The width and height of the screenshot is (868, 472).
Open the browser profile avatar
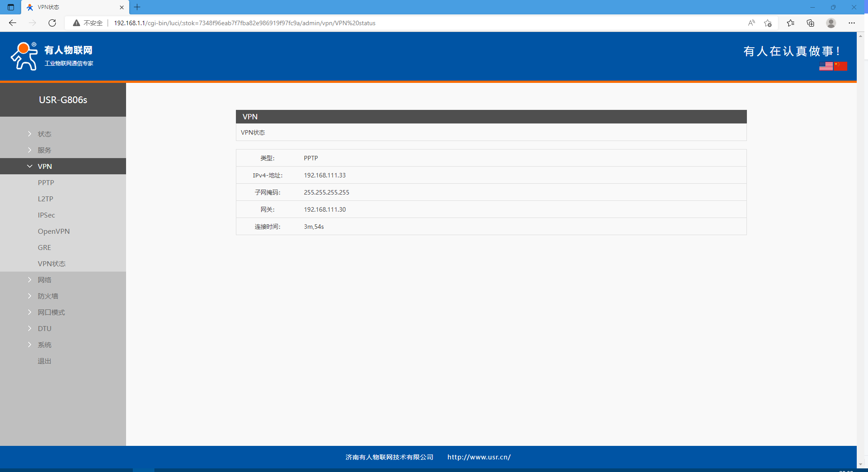(x=831, y=23)
